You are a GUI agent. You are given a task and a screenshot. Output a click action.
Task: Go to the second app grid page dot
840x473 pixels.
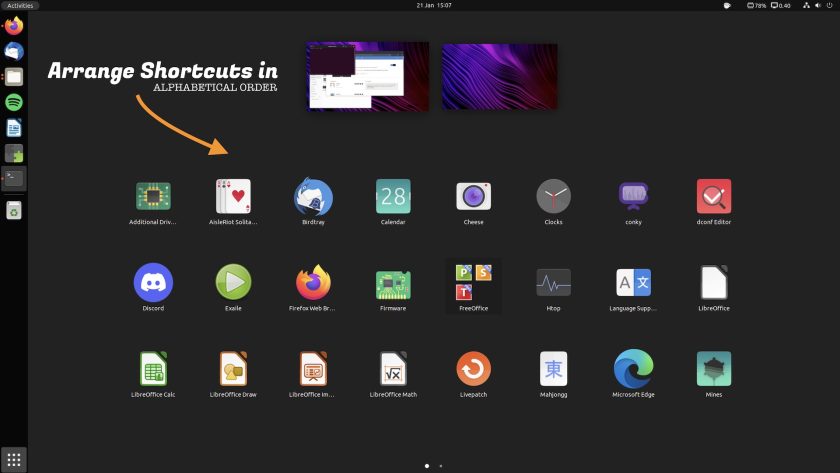pos(441,466)
